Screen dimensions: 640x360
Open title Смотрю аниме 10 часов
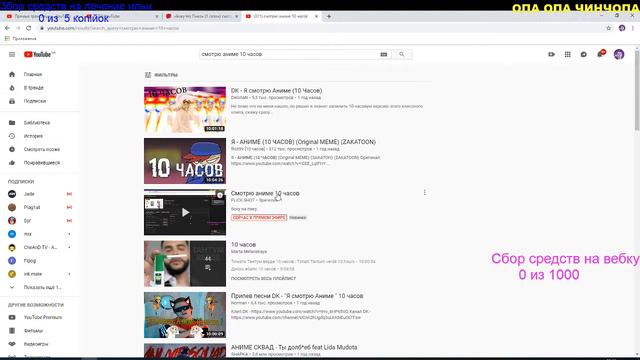click(265, 193)
